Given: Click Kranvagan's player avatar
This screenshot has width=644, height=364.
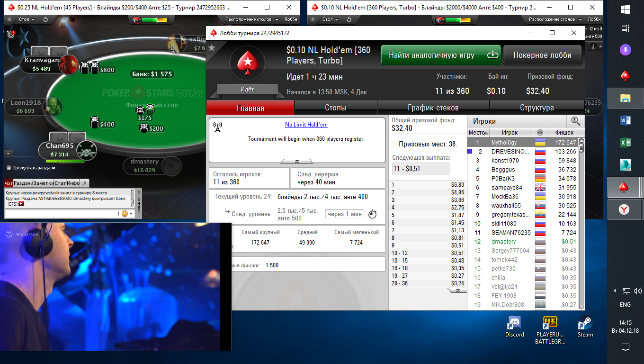Looking at the screenshot, I should point(69,64).
